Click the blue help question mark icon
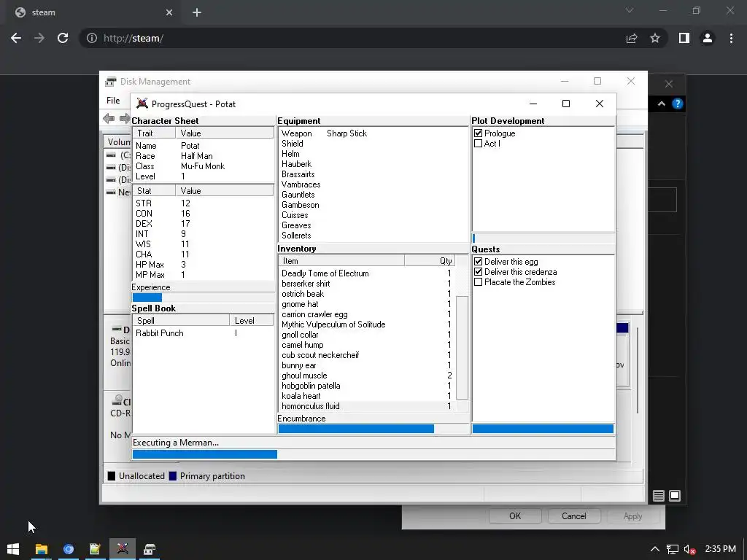 pyautogui.click(x=678, y=104)
